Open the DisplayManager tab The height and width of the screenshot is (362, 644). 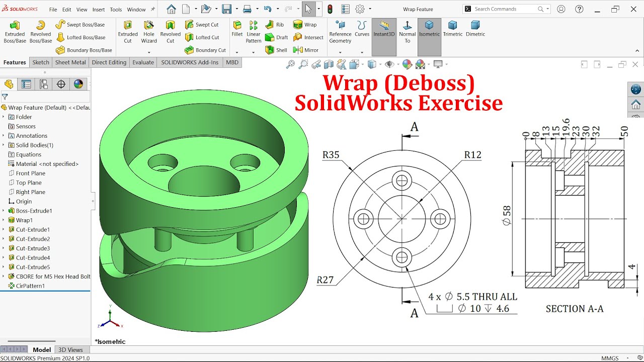(x=78, y=84)
